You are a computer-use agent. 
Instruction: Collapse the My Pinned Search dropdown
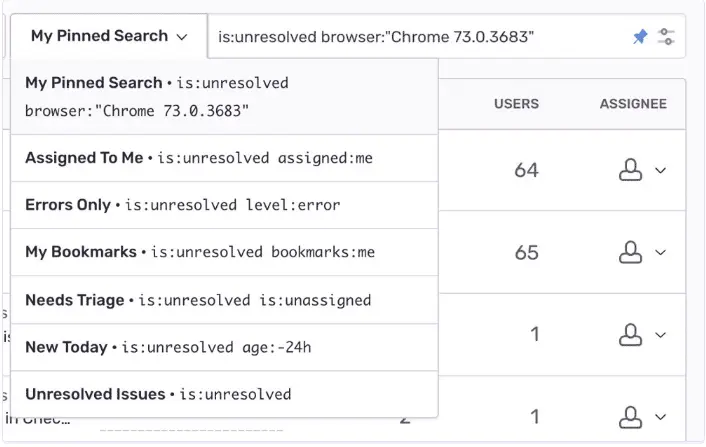109,36
